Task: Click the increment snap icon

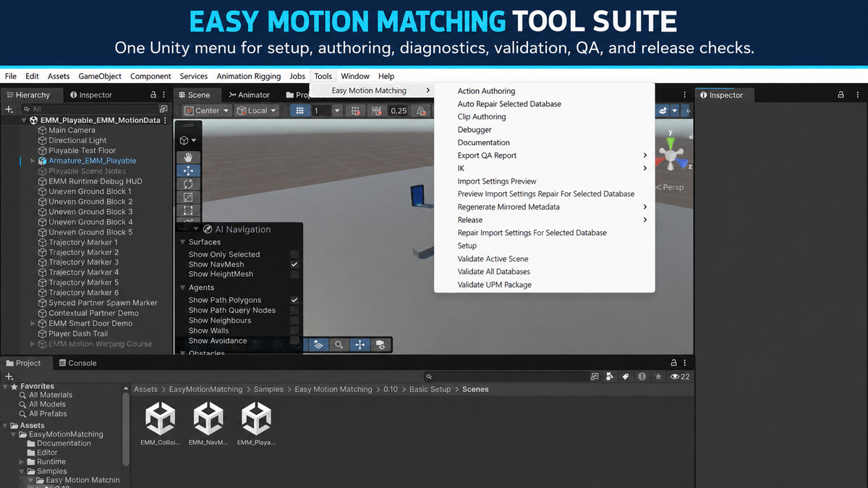Action: 376,111
